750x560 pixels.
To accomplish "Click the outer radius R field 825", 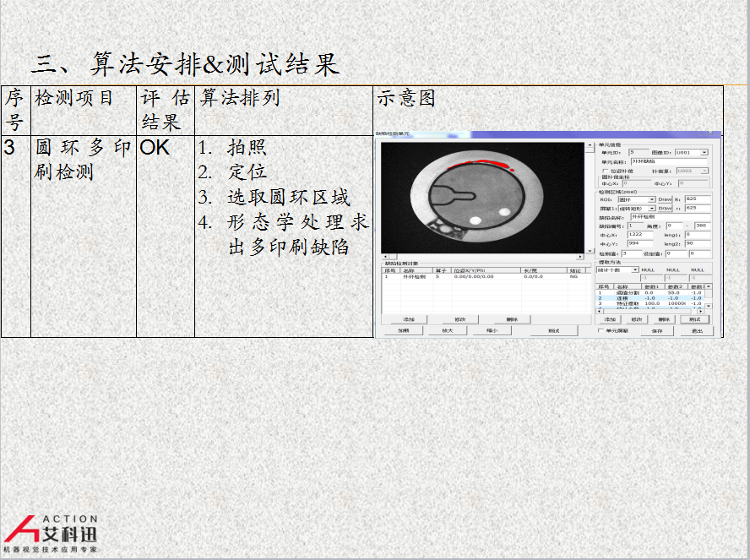I will pos(698,199).
